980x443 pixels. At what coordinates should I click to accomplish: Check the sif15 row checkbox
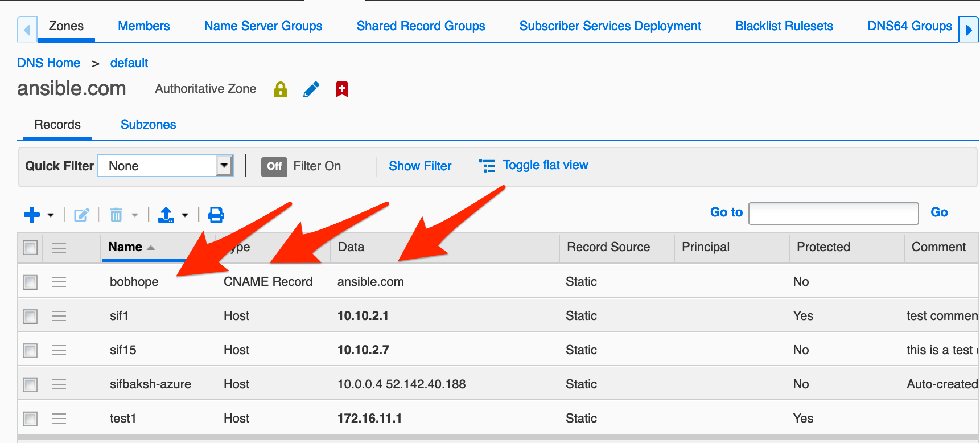pos(30,350)
